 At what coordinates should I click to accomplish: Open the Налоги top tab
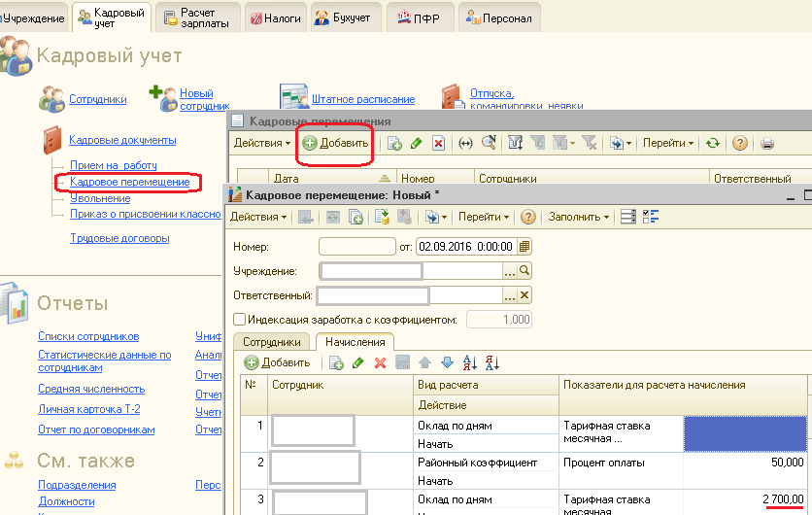(276, 18)
